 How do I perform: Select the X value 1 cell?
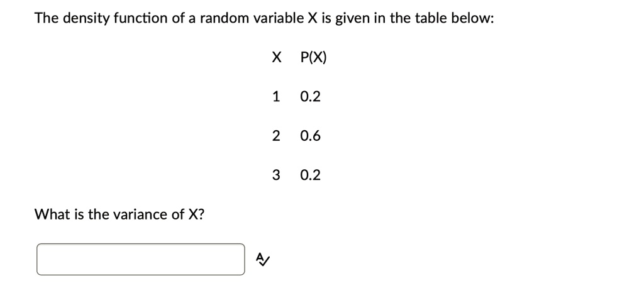275,97
